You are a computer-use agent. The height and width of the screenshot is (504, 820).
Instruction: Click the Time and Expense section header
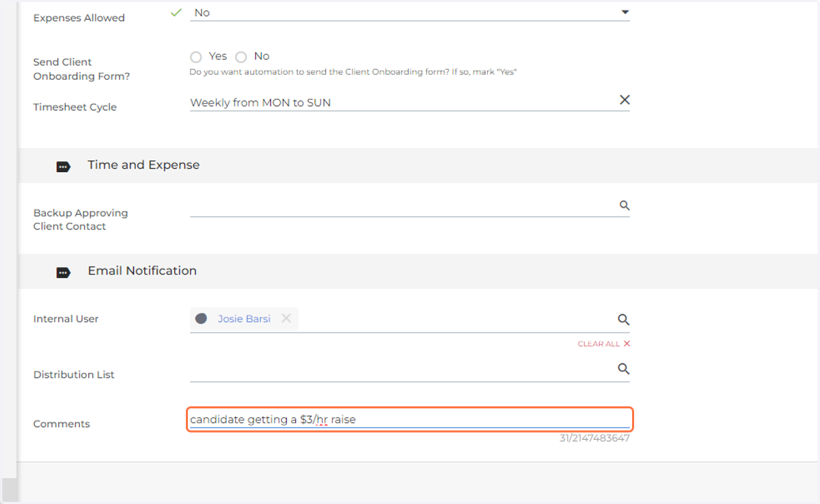pyautogui.click(x=418, y=165)
